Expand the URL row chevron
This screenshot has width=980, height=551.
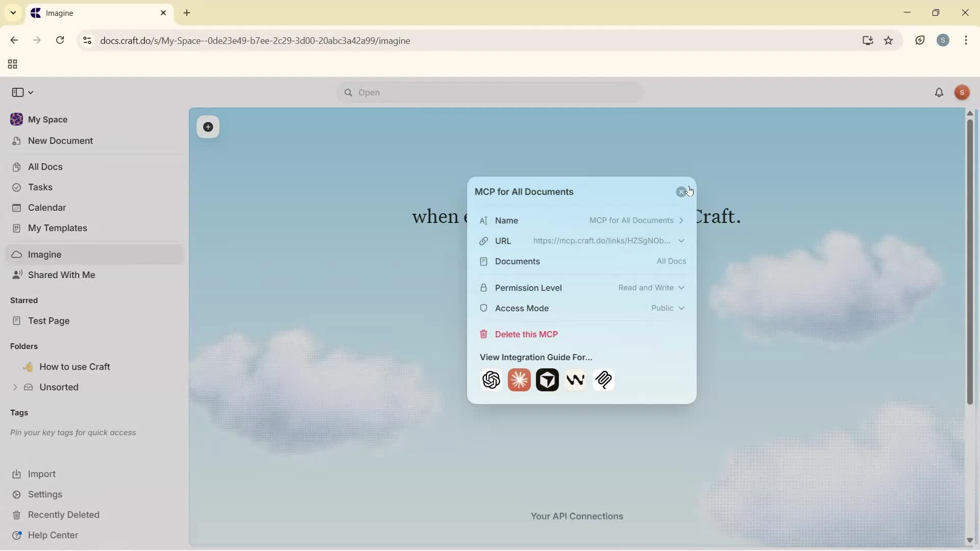pos(681,241)
